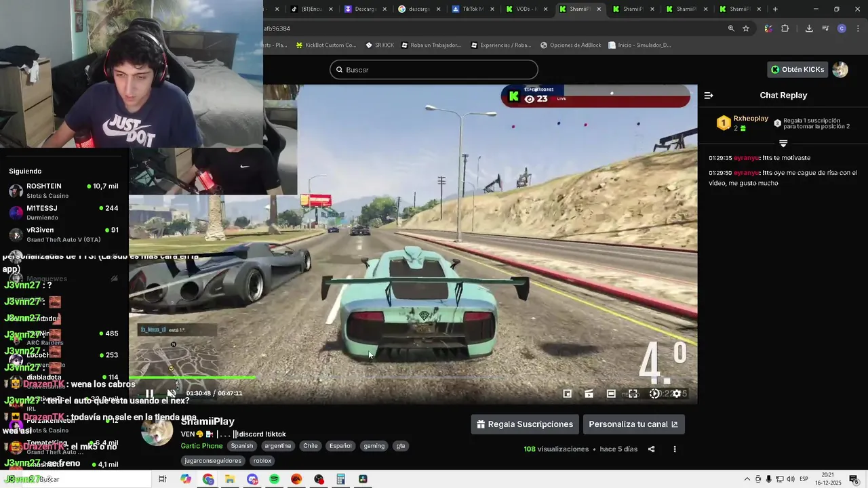868x488 pixels.
Task: Open Rxheoplay top gifter entry
Action: pos(743,123)
